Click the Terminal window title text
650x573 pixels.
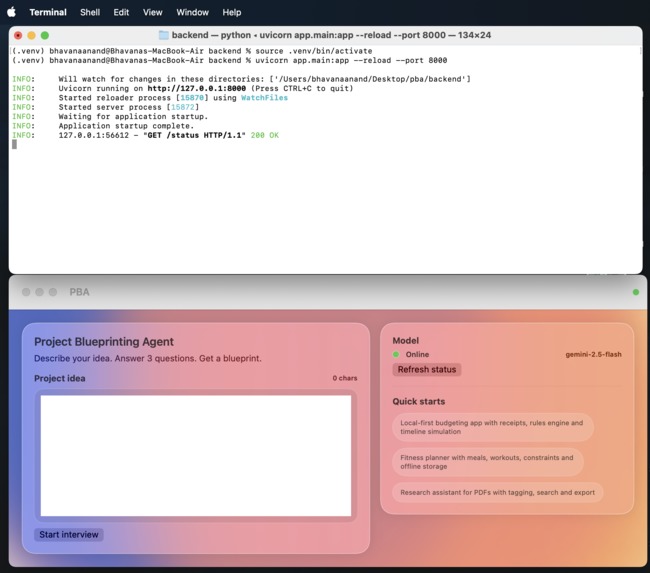point(331,35)
